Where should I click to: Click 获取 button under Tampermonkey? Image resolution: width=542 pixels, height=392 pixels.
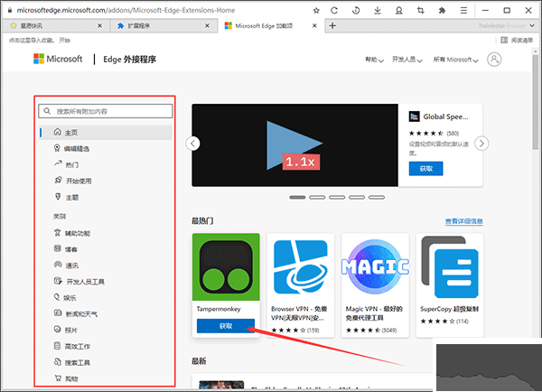pos(225,326)
